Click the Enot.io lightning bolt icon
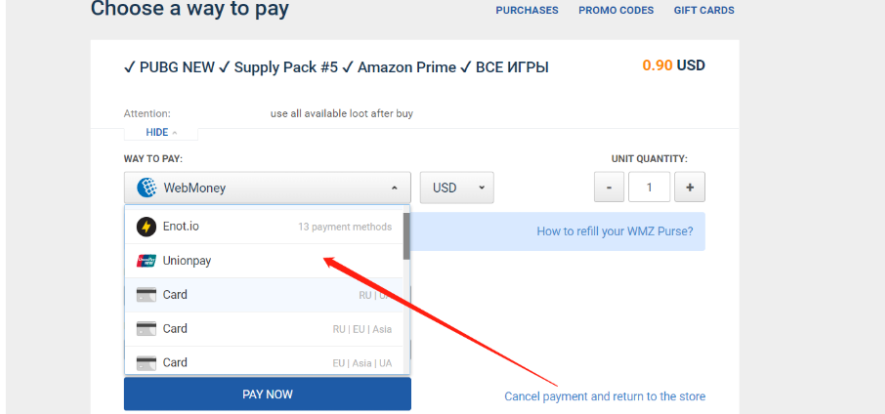The height and width of the screenshot is (414, 885). (146, 227)
